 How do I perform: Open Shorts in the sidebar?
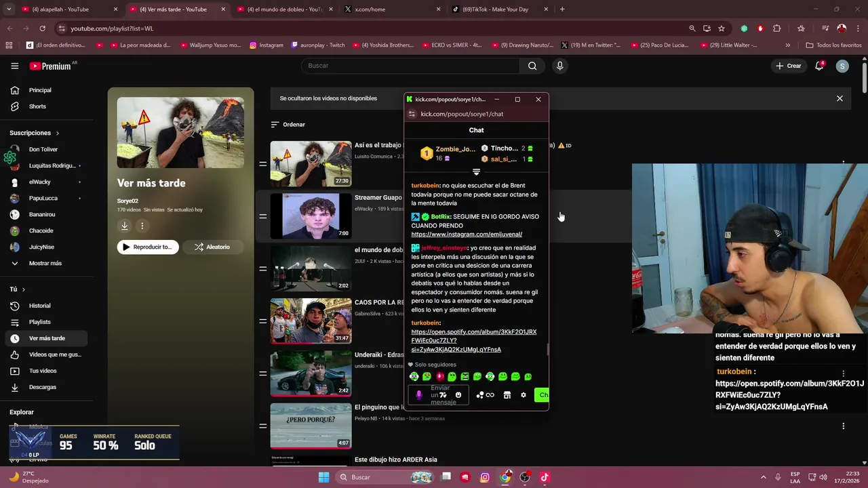point(37,106)
